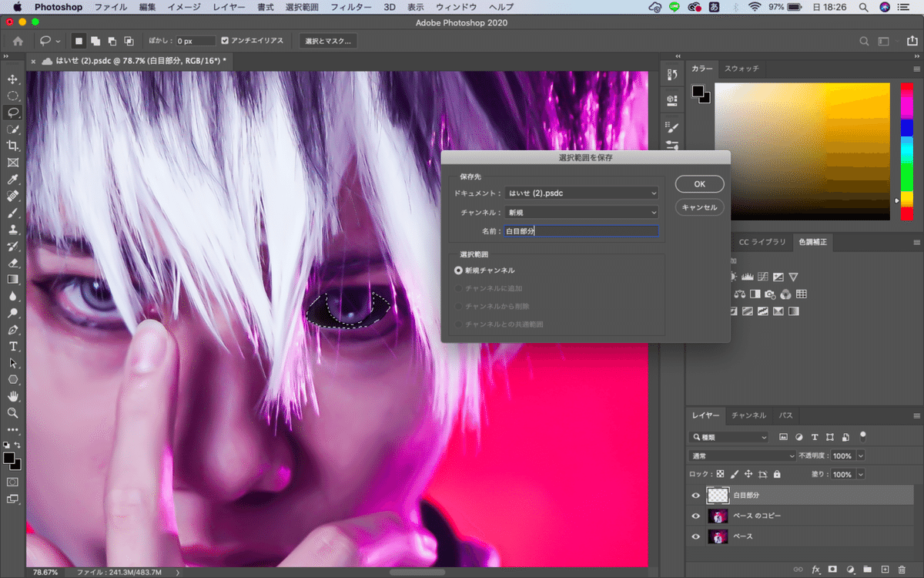Open the フィルター menu
The image size is (924, 578).
coord(350,7)
